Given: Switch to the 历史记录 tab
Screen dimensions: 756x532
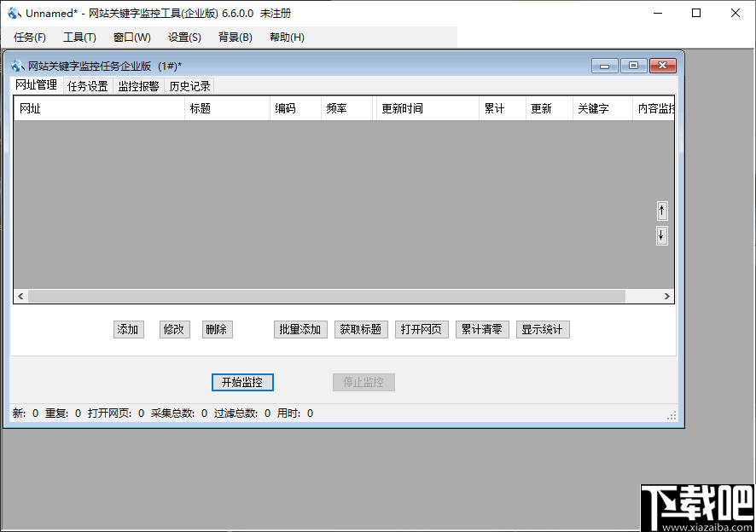Looking at the screenshot, I should point(189,85).
